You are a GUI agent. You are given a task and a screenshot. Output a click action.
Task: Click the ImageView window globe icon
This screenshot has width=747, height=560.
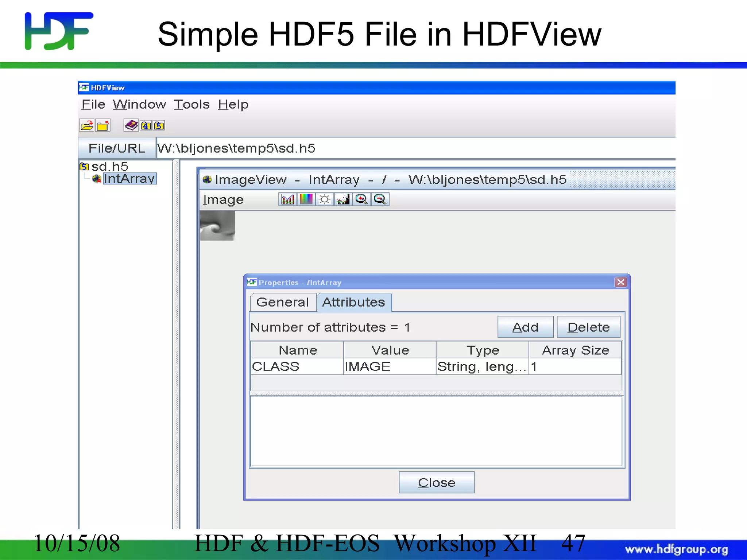point(207,179)
